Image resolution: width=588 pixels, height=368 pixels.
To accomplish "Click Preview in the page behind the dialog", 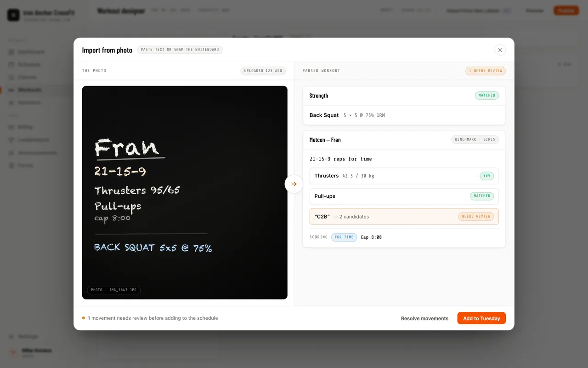I will (x=535, y=11).
